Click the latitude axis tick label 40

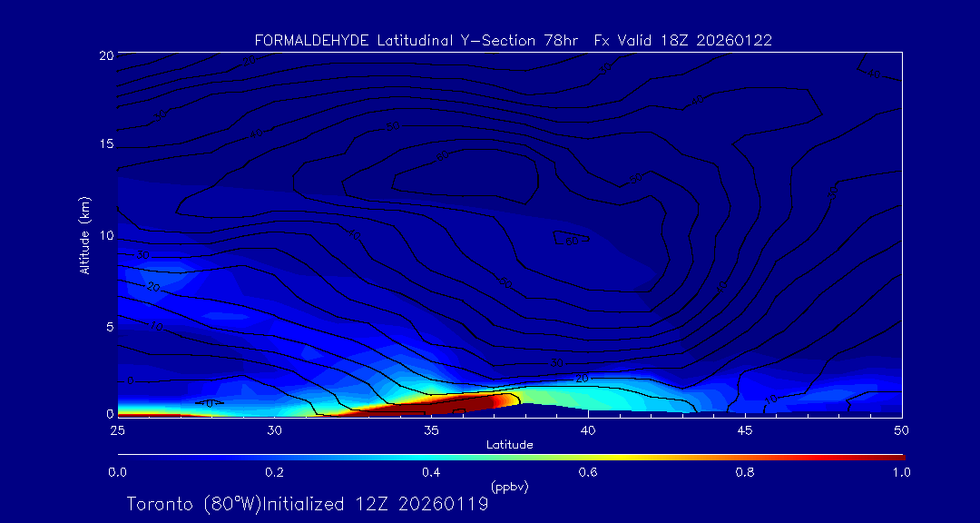coord(588,429)
